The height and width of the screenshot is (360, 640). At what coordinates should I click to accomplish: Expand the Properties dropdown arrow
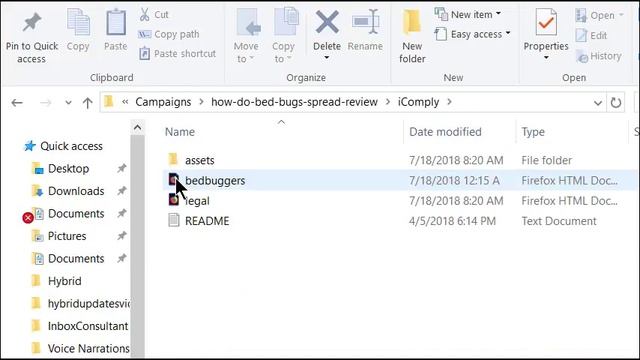coord(546,58)
